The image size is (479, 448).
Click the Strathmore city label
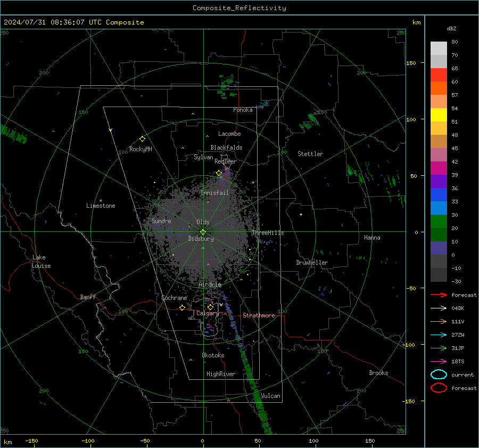(x=259, y=315)
